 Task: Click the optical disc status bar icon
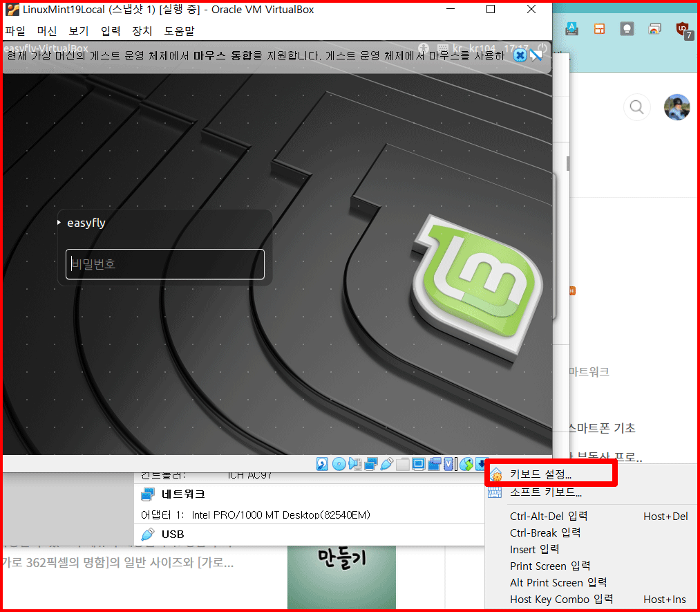tap(339, 464)
